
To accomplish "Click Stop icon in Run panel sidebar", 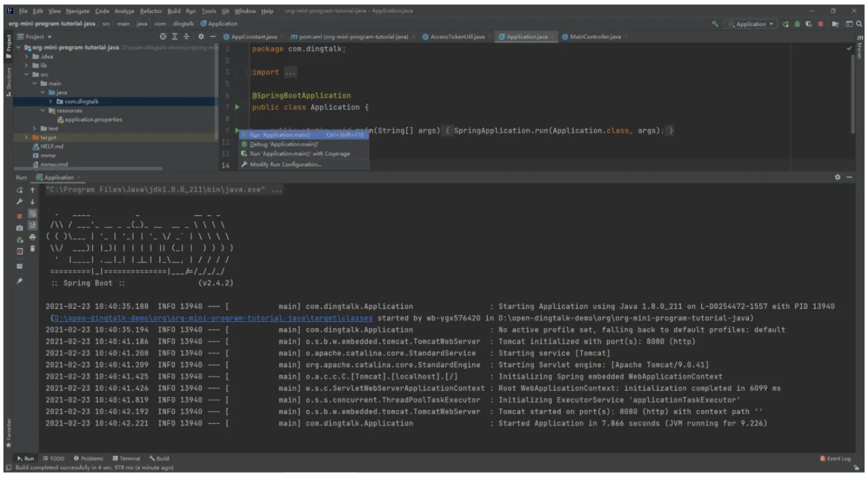I will coord(20,216).
